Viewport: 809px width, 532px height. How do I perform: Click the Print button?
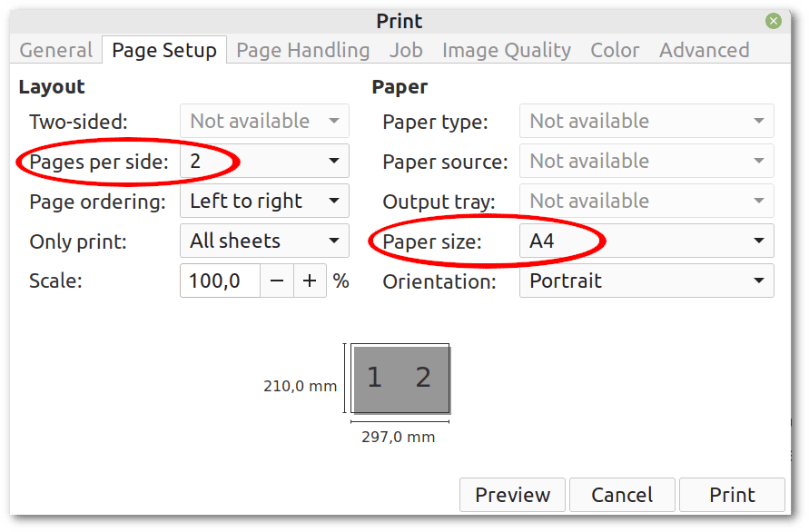[731, 495]
